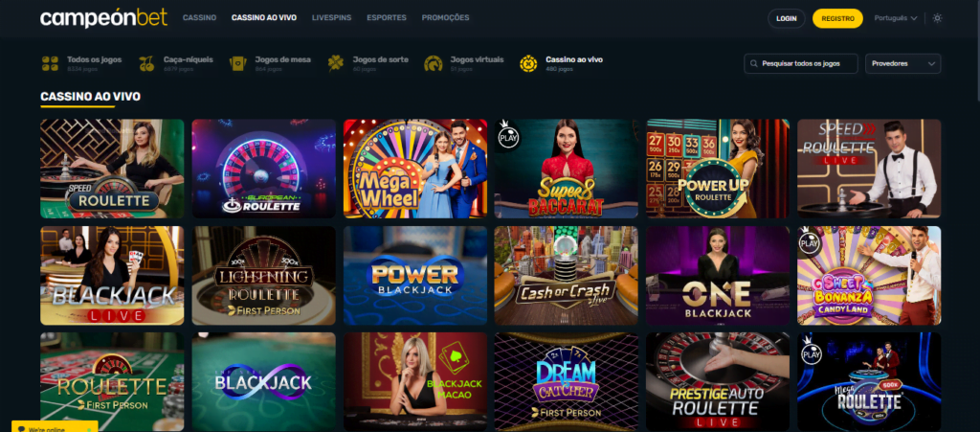Open the Promoções menu item
Image resolution: width=980 pixels, height=432 pixels.
tap(445, 18)
